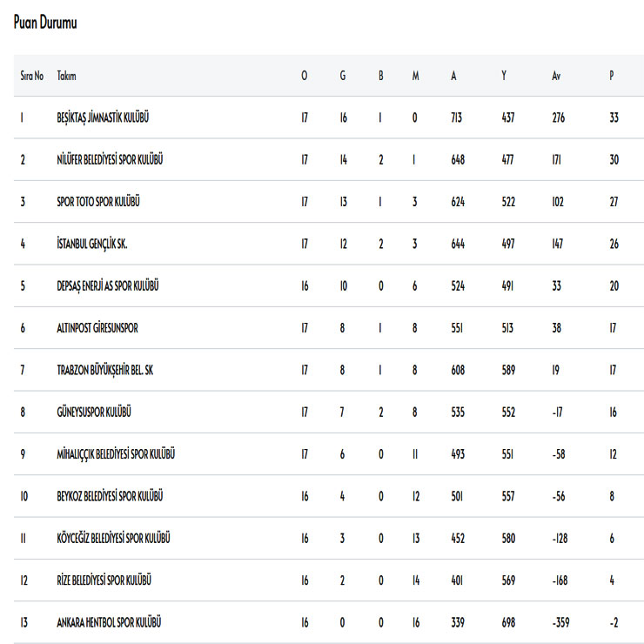Click Köyceğiz Belediyesi Spor Kulübü
The height and width of the screenshot is (644, 644).
pos(113,538)
